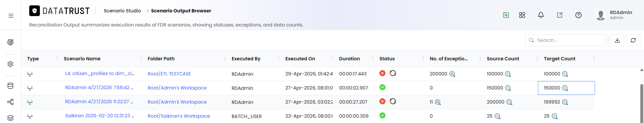
Task: Download the scenario output list
Action: tap(617, 40)
